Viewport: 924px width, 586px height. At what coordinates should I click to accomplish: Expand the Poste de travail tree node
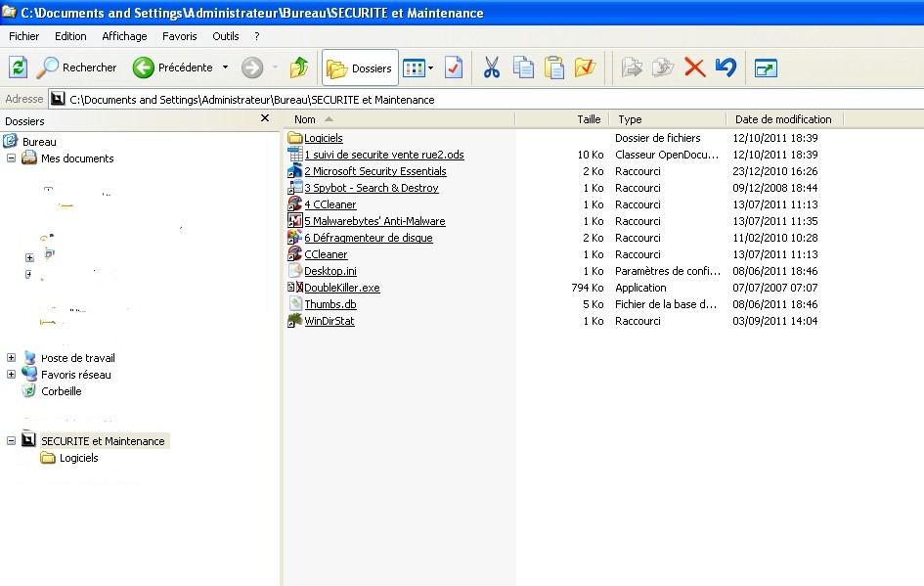(11, 358)
